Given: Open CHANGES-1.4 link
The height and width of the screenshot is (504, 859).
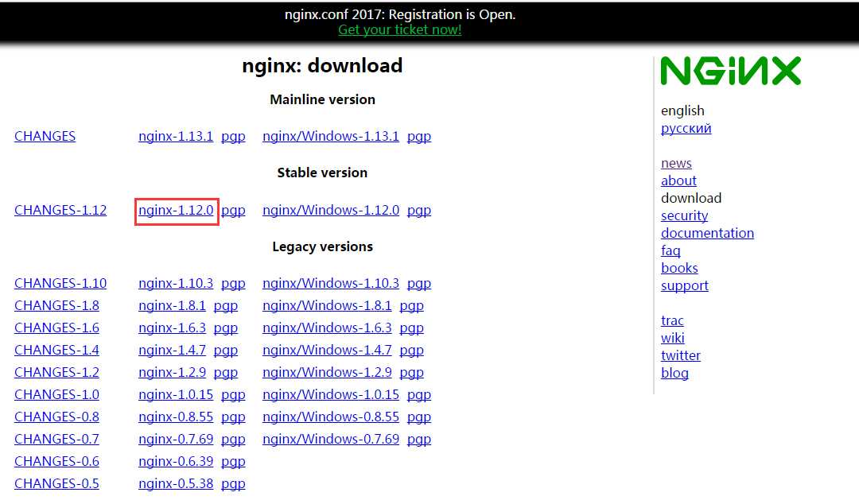Looking at the screenshot, I should point(57,350).
